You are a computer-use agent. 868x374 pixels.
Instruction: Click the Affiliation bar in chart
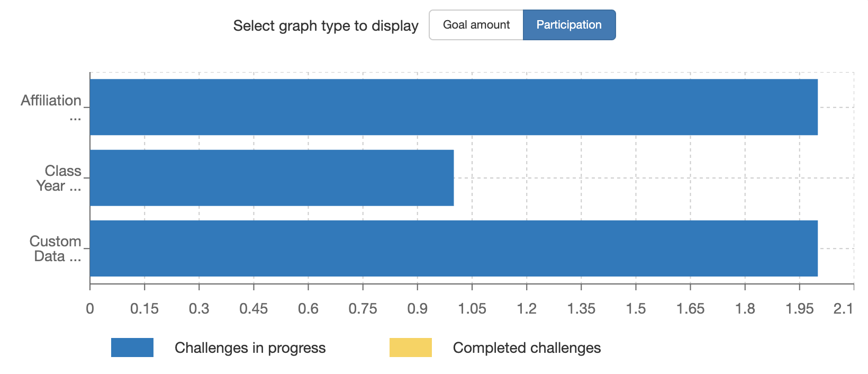coord(454,107)
